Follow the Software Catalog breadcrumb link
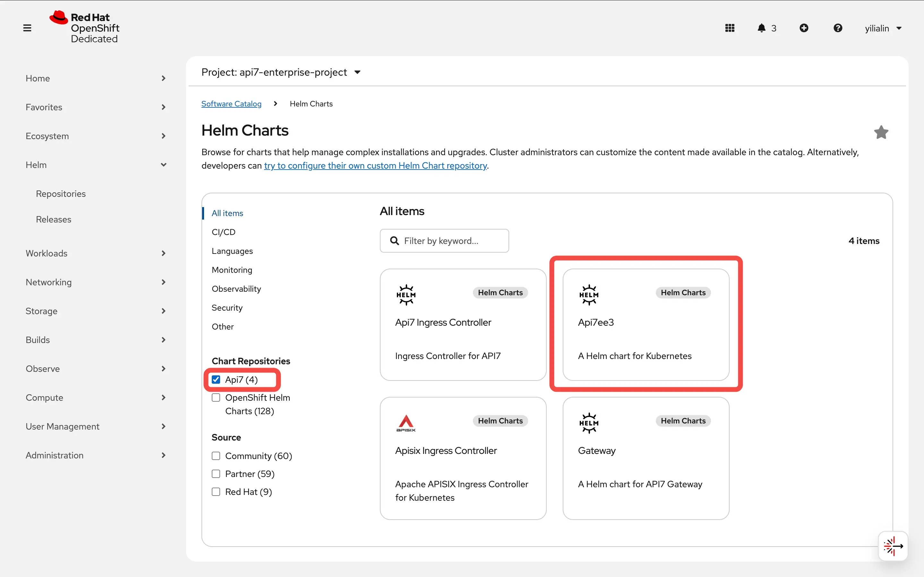The image size is (924, 577). click(231, 104)
